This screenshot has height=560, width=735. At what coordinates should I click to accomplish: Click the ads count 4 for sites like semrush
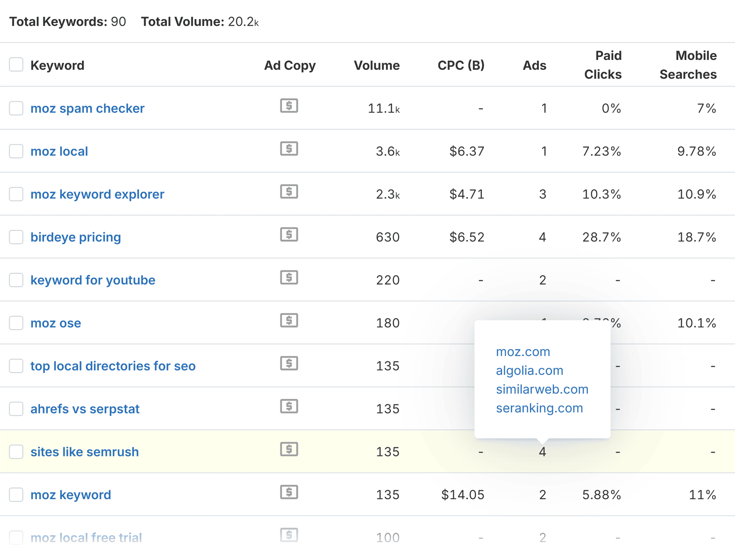543,452
